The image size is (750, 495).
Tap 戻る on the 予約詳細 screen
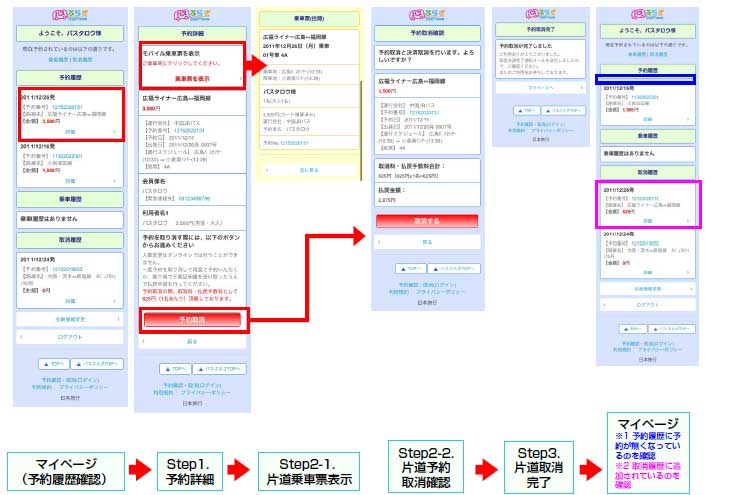tap(191, 341)
